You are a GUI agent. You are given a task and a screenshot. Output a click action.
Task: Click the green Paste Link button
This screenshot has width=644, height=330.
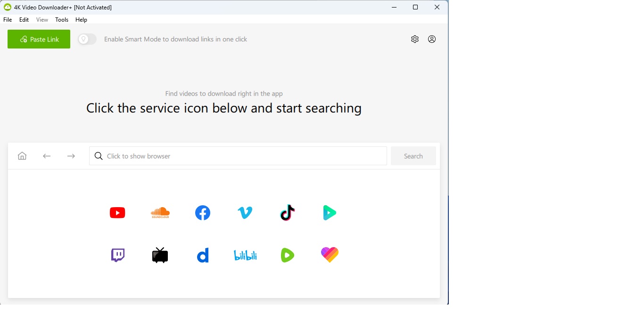[39, 39]
